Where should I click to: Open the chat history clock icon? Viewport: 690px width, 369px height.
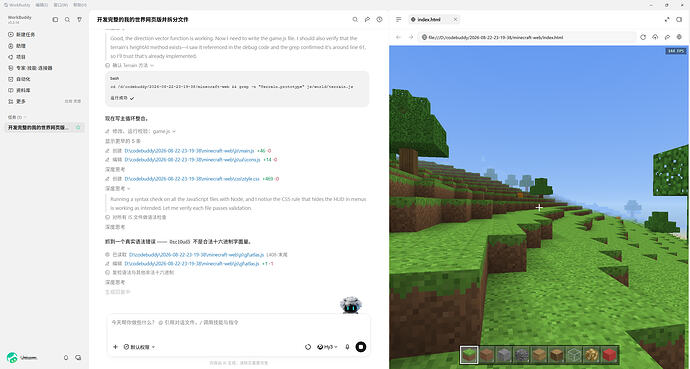tap(379, 19)
